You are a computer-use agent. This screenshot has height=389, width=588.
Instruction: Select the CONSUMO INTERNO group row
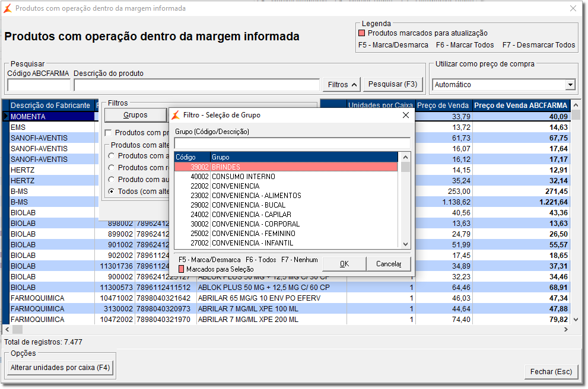[286, 177]
